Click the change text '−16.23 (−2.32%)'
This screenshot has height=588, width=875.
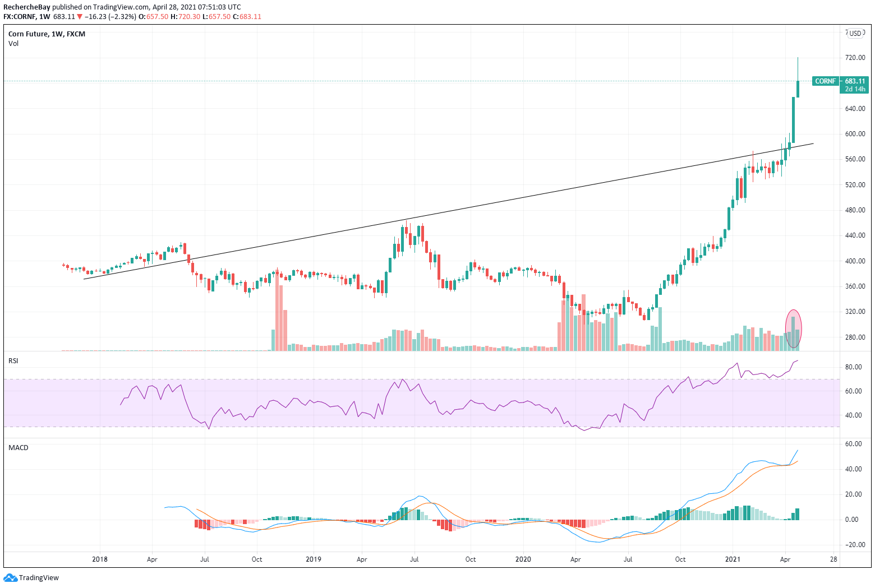point(110,17)
